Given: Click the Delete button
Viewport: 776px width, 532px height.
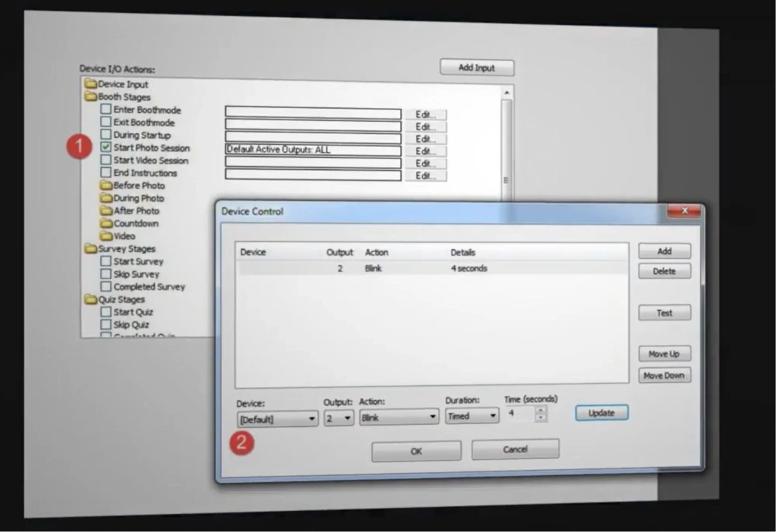Looking at the screenshot, I should coord(665,271).
